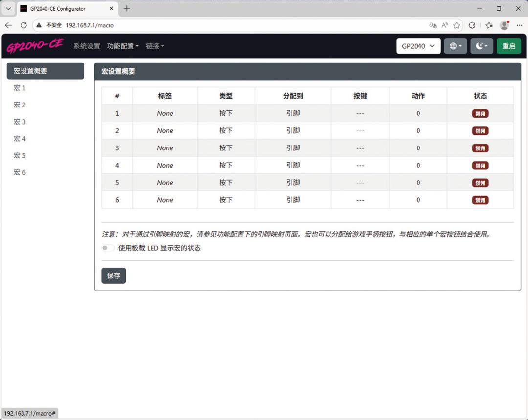Open the tab list chevron button
The height and width of the screenshot is (420, 528).
(9, 9)
